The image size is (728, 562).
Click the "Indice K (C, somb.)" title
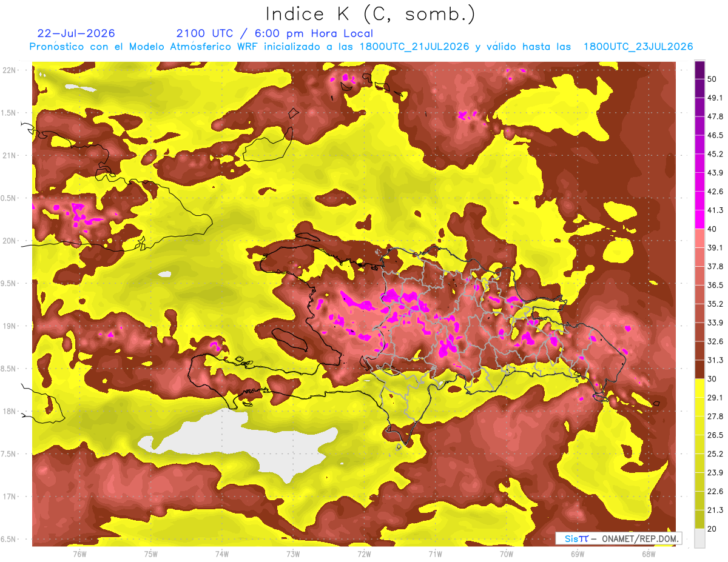click(370, 15)
